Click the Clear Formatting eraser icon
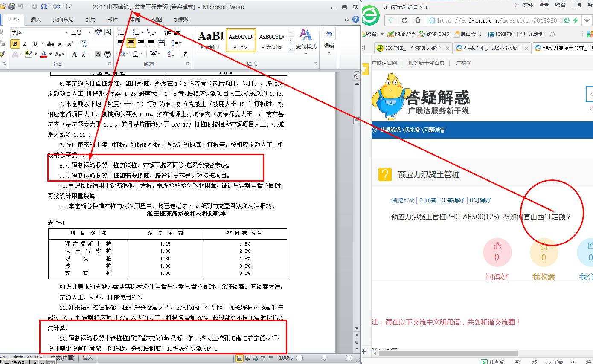Image resolution: width=593 pixels, height=364 pixels. (x=84, y=43)
